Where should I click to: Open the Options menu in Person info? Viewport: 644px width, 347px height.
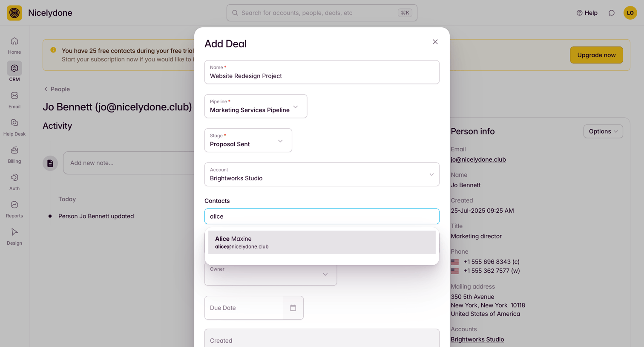(x=603, y=131)
